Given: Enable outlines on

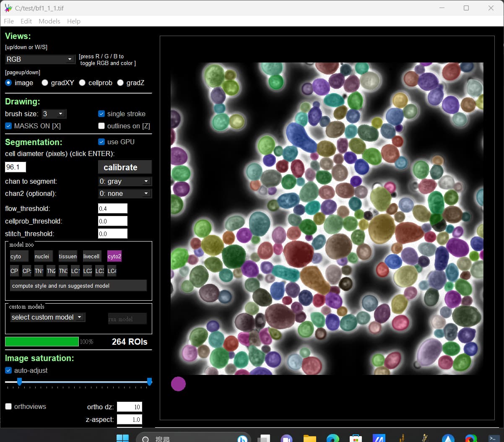Looking at the screenshot, I should click(x=101, y=125).
